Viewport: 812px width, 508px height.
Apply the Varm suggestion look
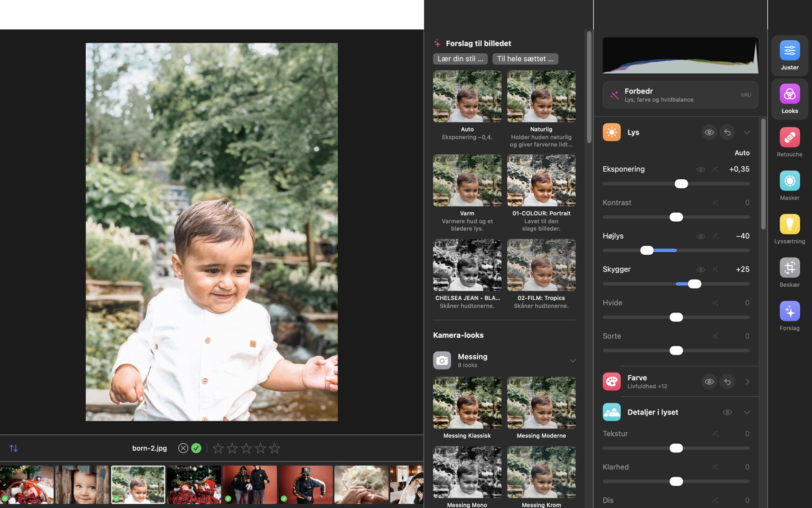tap(467, 180)
